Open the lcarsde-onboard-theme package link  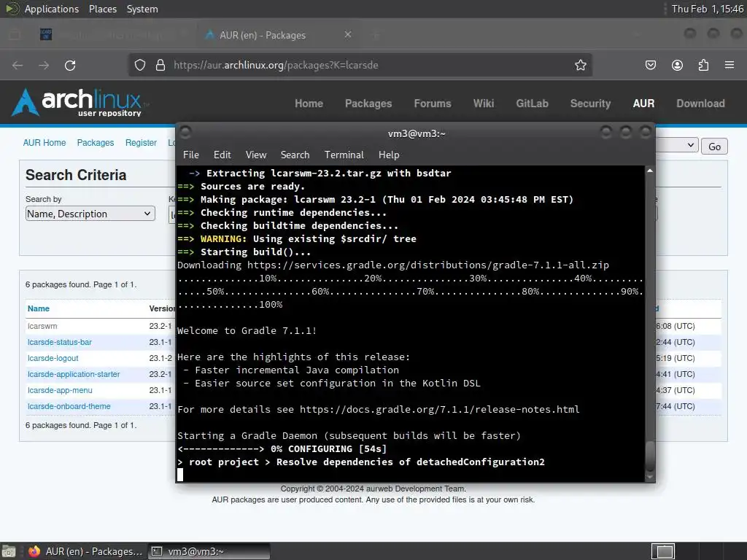point(69,406)
